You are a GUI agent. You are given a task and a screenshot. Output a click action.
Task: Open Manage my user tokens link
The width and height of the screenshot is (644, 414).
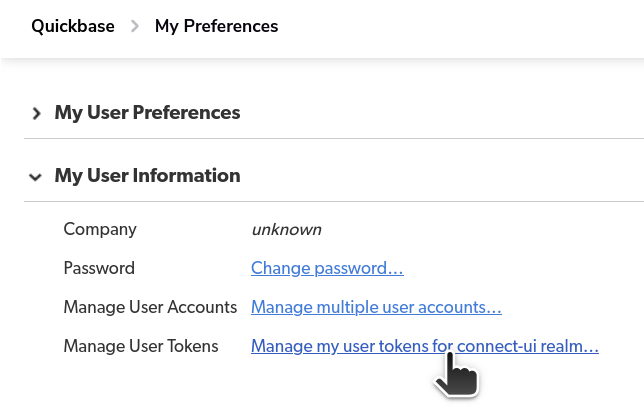tap(425, 346)
